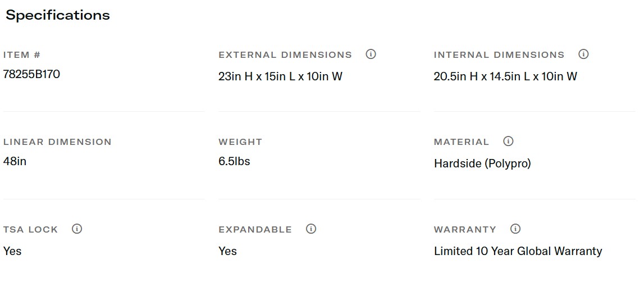Click the Yes value under TSA Lock
Image resolution: width=644 pixels, height=282 pixels.
pos(12,251)
